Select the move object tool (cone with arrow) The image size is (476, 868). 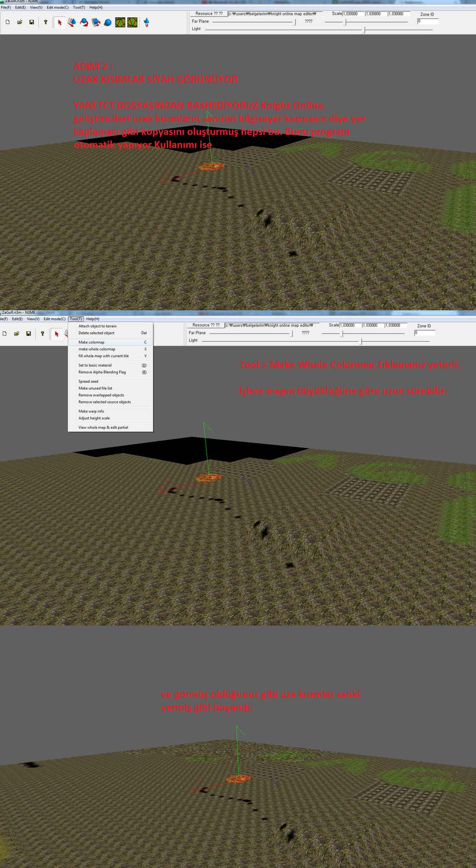pyautogui.click(x=72, y=22)
